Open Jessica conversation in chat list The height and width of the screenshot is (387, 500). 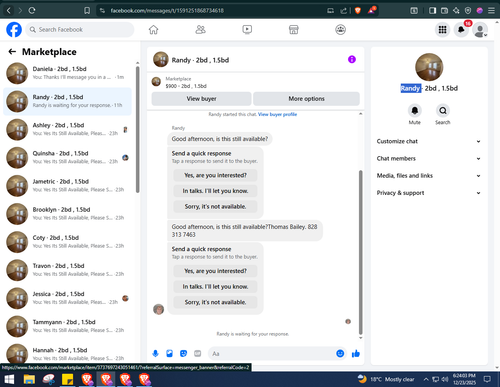pos(67,298)
